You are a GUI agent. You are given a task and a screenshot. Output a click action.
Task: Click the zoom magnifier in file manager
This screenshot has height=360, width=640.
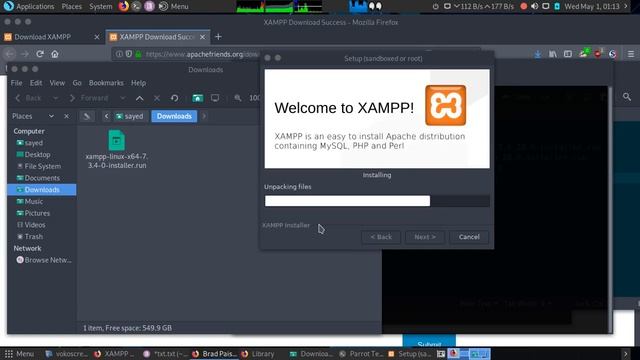238,98
